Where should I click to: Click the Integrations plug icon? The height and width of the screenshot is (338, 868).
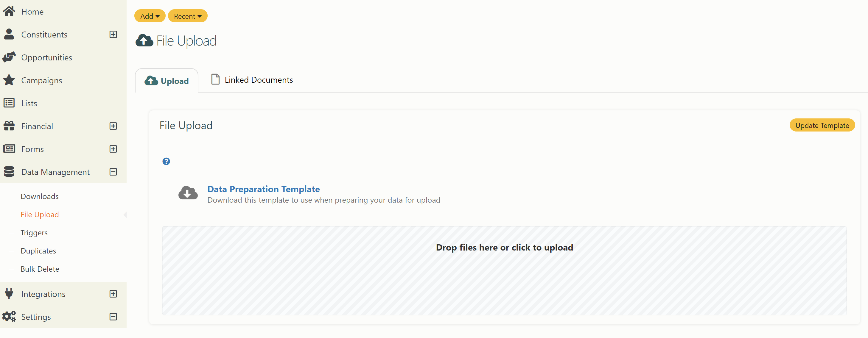pyautogui.click(x=9, y=294)
